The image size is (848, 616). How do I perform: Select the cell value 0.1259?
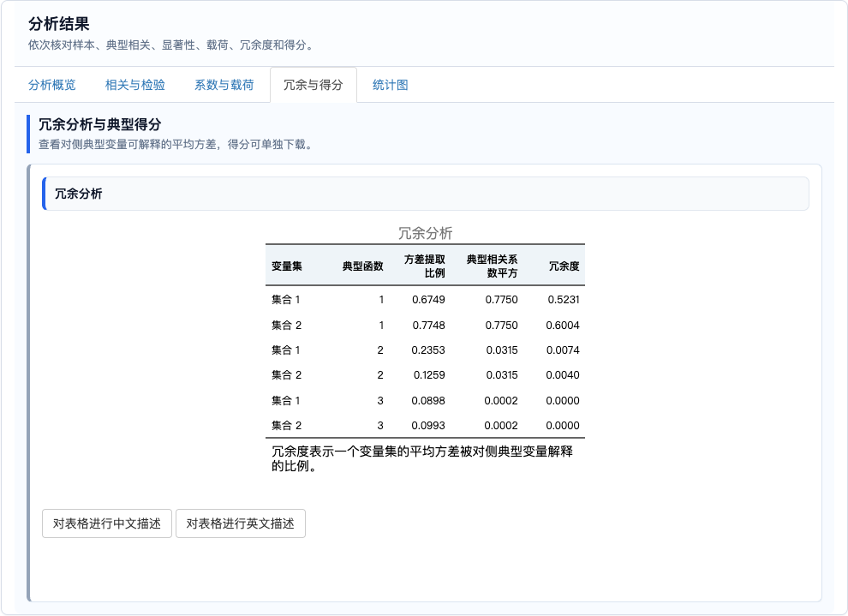click(429, 374)
